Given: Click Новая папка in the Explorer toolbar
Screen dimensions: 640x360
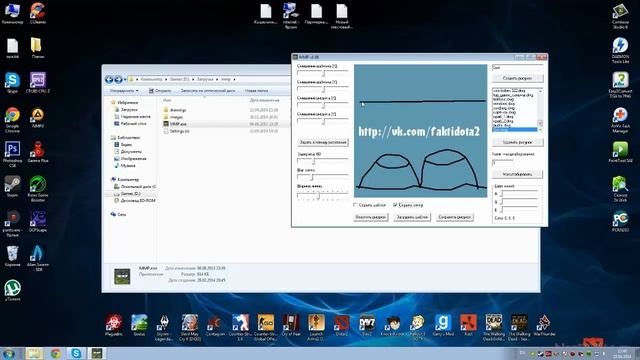Looking at the screenshot, I should tap(256, 91).
